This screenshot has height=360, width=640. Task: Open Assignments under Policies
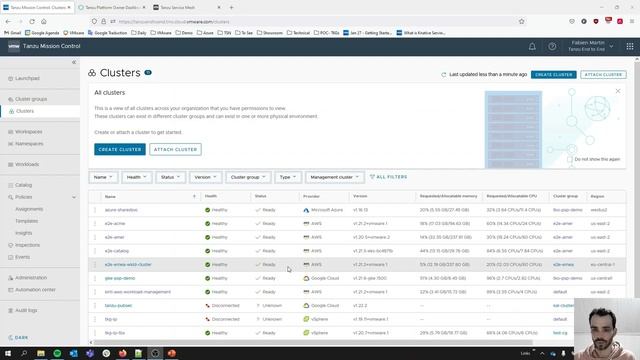coord(29,209)
